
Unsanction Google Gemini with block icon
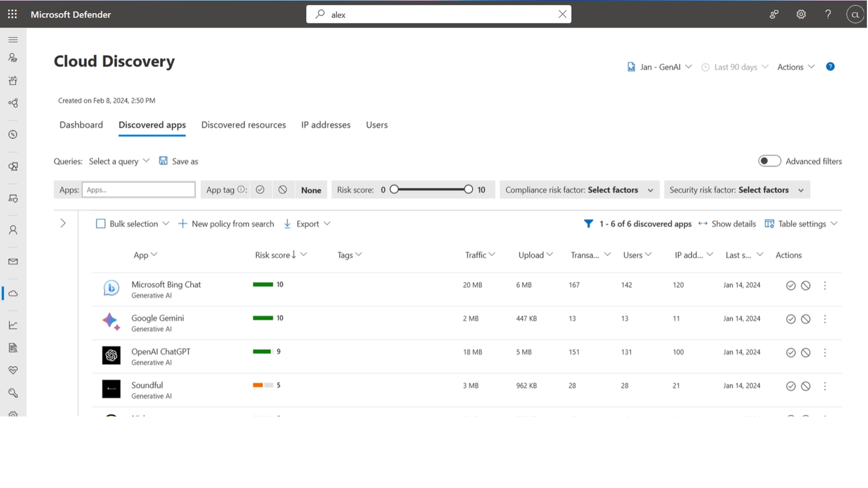[x=805, y=319]
